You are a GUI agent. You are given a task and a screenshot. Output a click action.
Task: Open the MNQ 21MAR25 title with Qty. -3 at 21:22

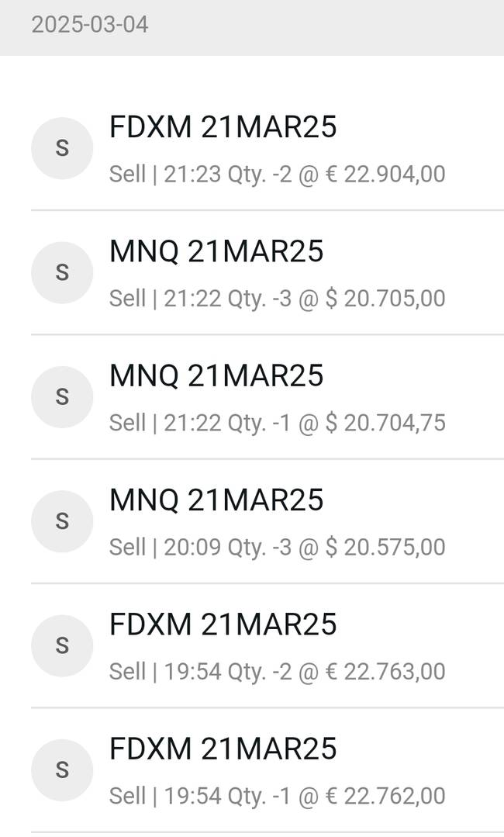tap(216, 251)
